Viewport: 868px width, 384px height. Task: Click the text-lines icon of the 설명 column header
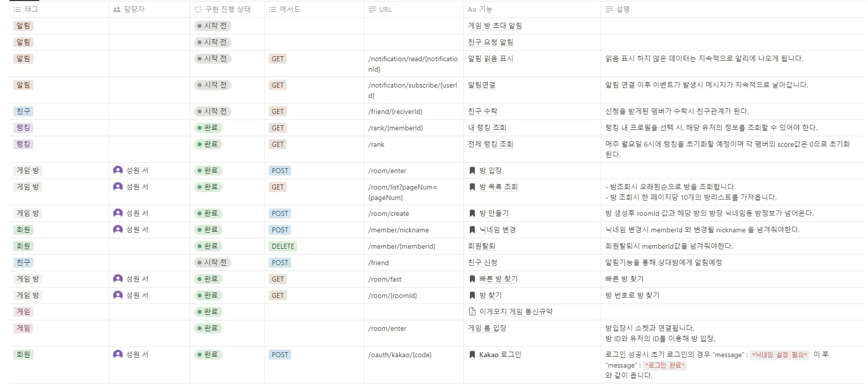point(609,9)
